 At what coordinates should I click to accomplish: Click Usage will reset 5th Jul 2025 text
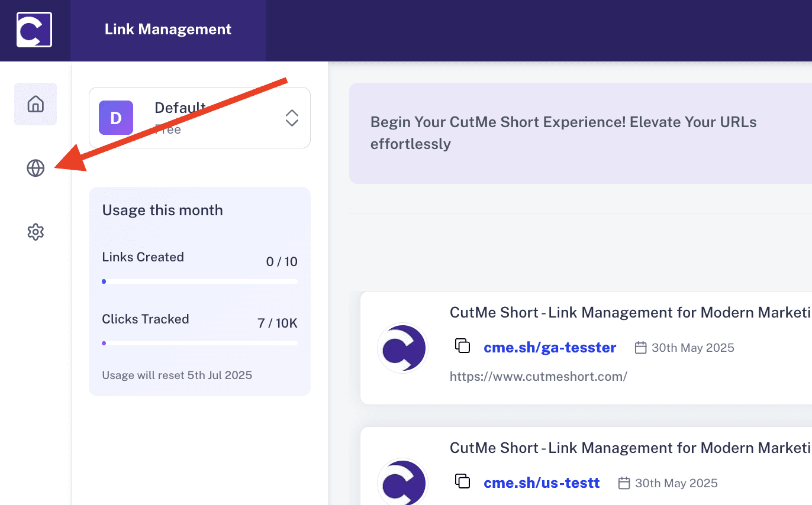pyautogui.click(x=177, y=375)
